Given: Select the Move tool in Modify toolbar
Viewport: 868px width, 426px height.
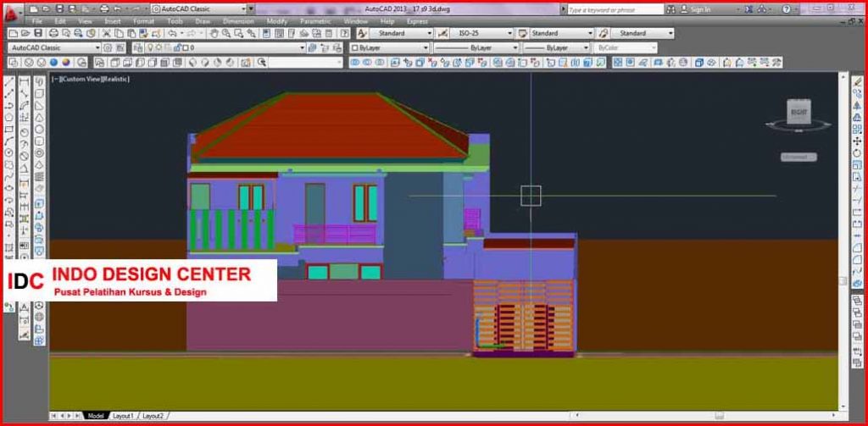Looking at the screenshot, I should tap(857, 141).
